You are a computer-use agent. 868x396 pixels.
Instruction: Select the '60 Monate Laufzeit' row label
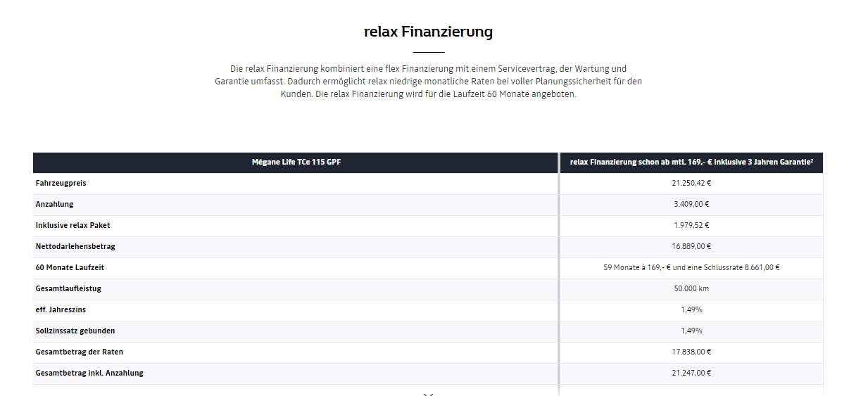click(x=70, y=268)
